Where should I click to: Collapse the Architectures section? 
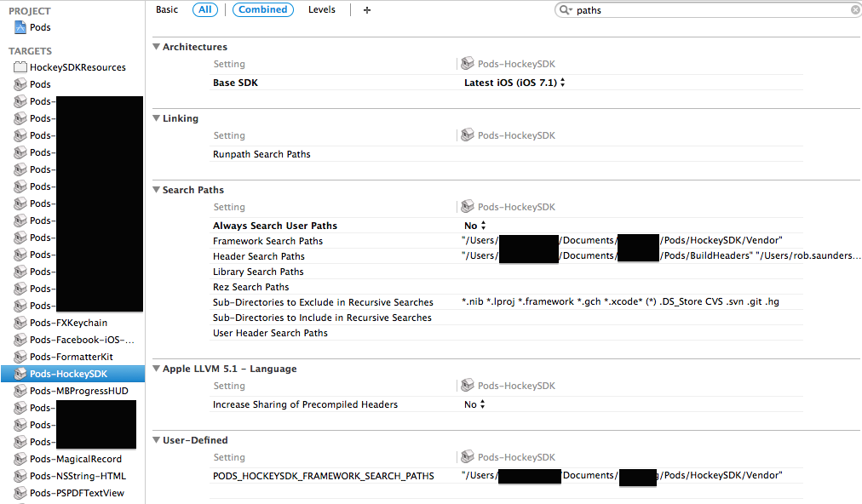(156, 47)
